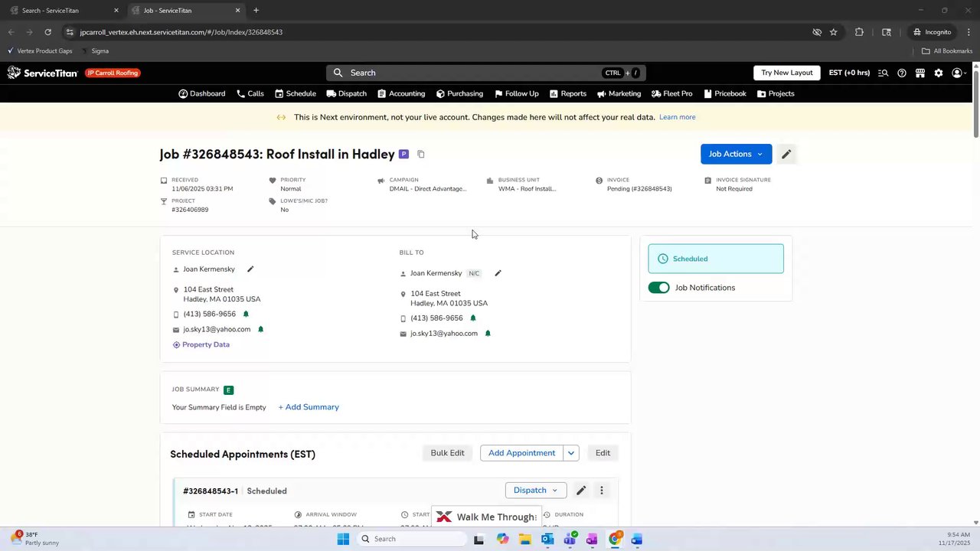The height and width of the screenshot is (551, 980).
Task: Click the bell next to service location phone
Action: point(246,314)
